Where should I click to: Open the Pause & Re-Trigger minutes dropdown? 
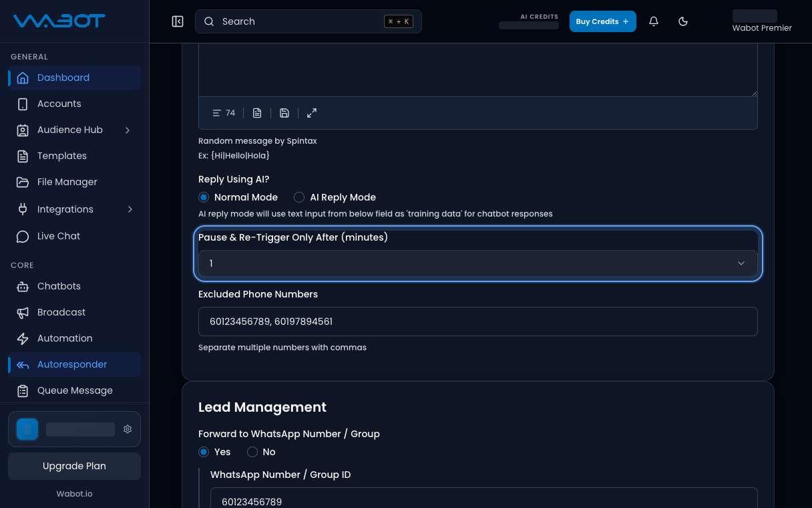[x=478, y=263]
